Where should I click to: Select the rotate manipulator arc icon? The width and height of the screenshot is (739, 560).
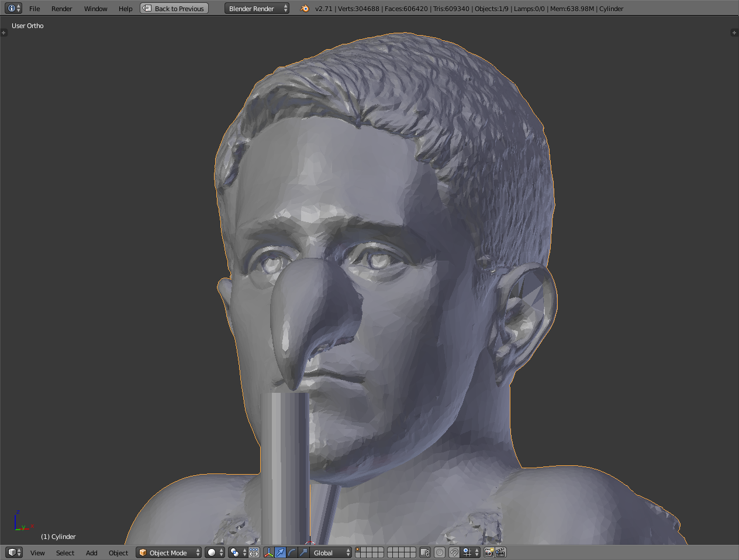[x=292, y=552]
